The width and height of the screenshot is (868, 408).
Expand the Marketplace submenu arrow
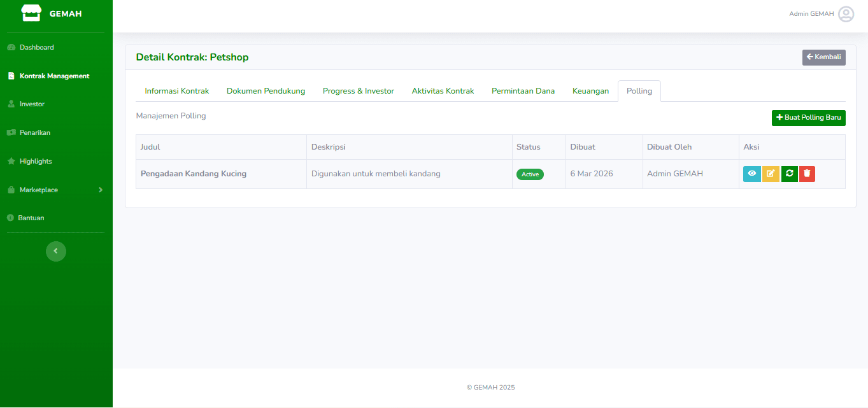[101, 190]
